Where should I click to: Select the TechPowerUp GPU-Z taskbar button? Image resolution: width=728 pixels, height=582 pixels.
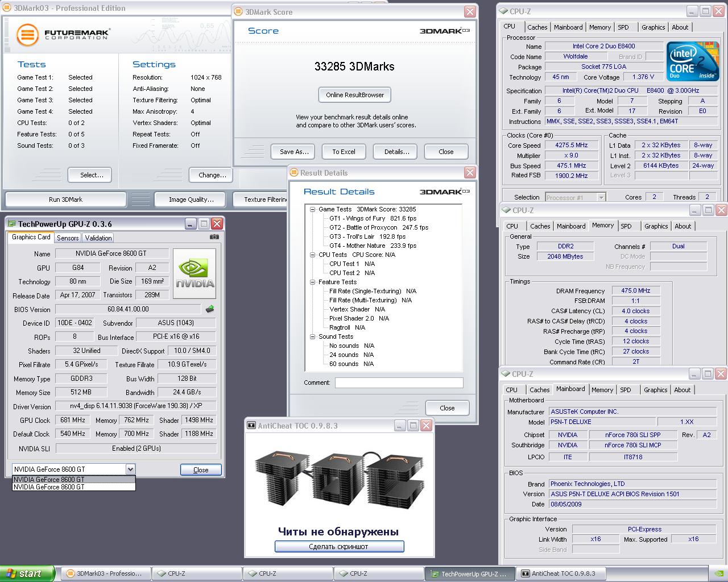(x=470, y=573)
